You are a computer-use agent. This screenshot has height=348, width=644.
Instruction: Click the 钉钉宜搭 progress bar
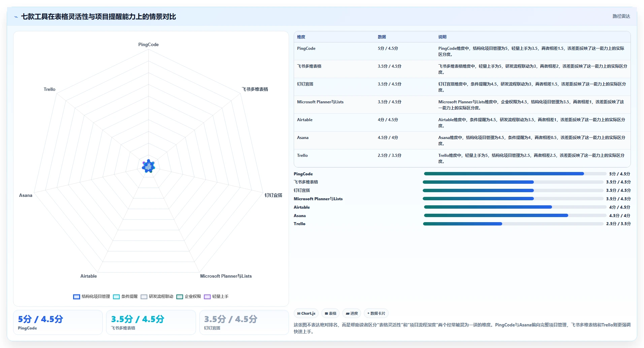click(x=513, y=190)
